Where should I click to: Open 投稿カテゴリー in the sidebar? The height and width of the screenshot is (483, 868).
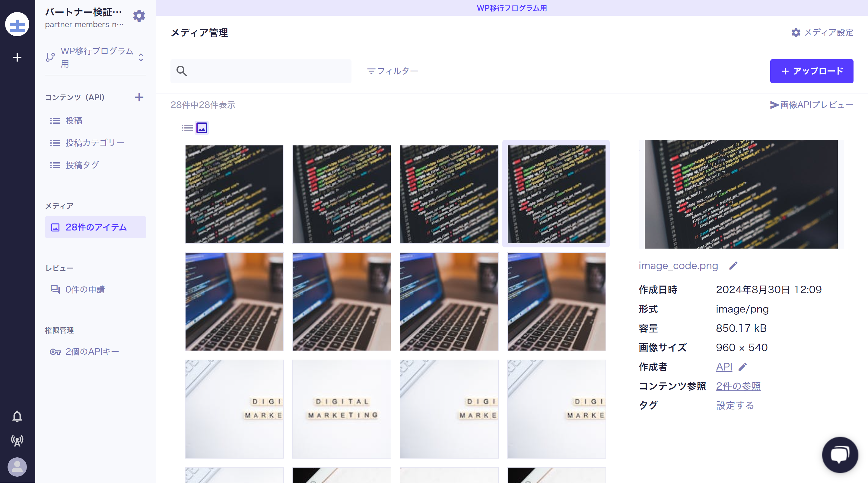point(95,143)
